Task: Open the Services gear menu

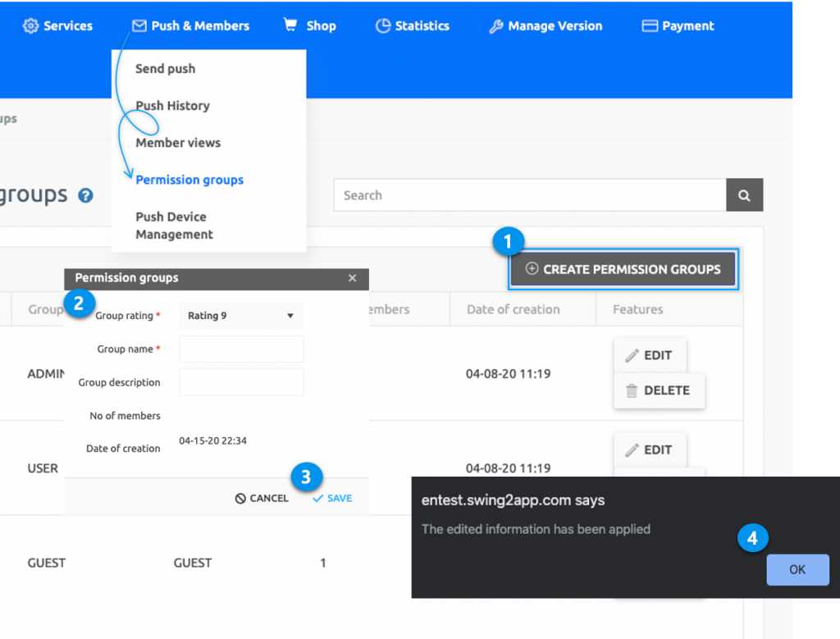Action: [30, 25]
